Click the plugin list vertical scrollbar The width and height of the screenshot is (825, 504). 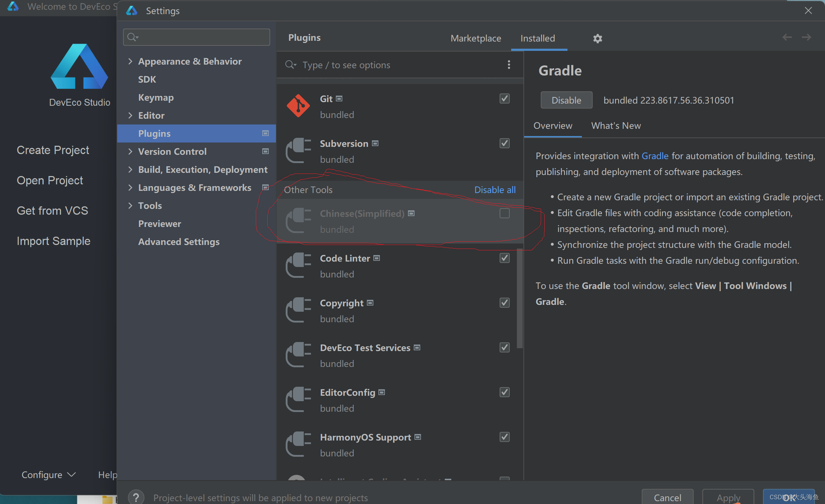coord(519,298)
